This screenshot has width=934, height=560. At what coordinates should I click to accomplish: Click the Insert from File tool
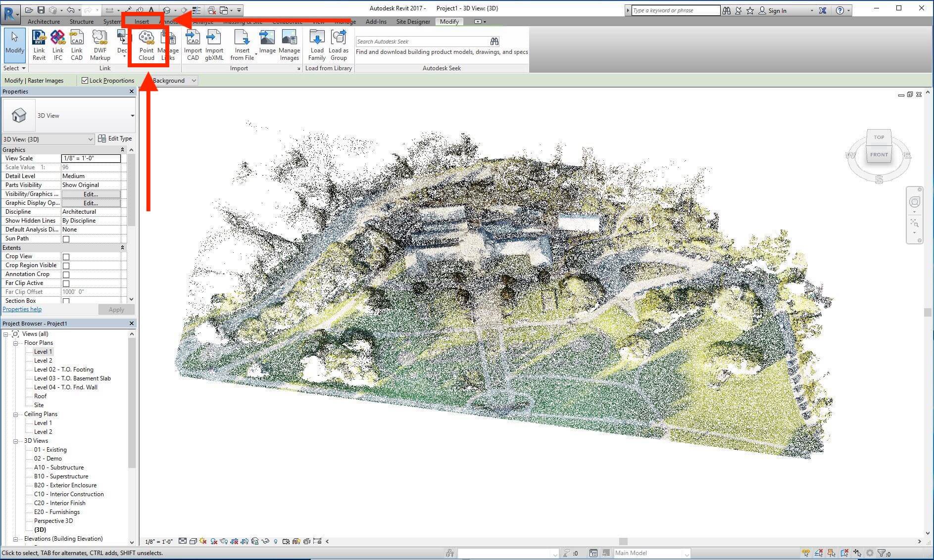coord(242,45)
